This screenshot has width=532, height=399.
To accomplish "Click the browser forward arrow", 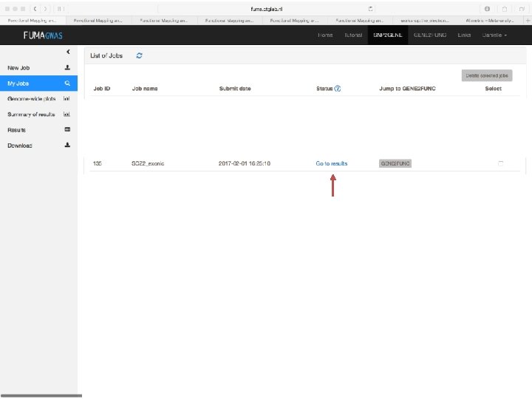I will (x=45, y=9).
